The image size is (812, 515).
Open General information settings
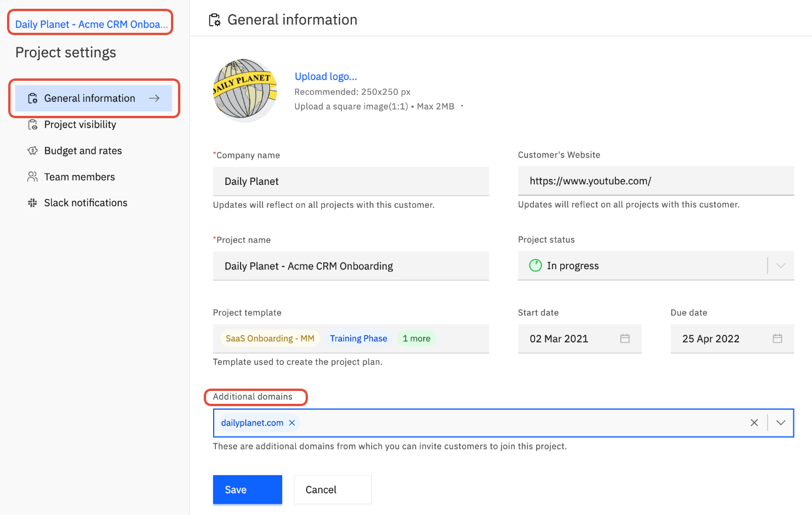94,98
